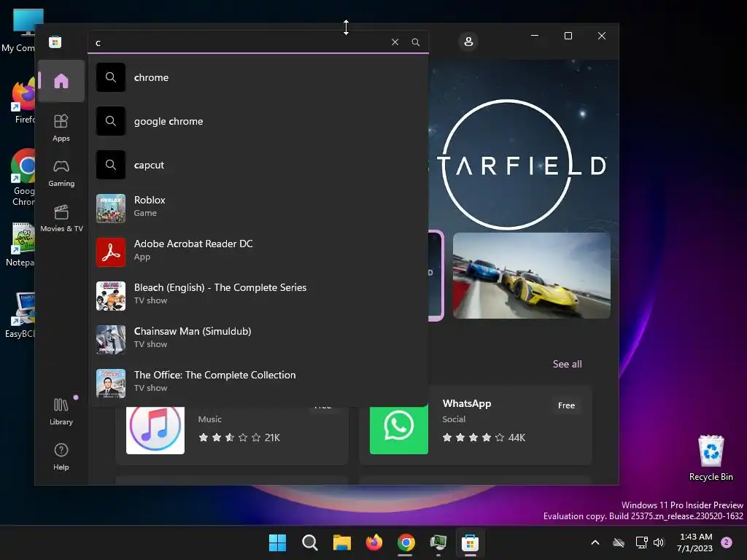Clear the search box with X
Image resolution: width=747 pixels, height=560 pixels.
click(395, 42)
